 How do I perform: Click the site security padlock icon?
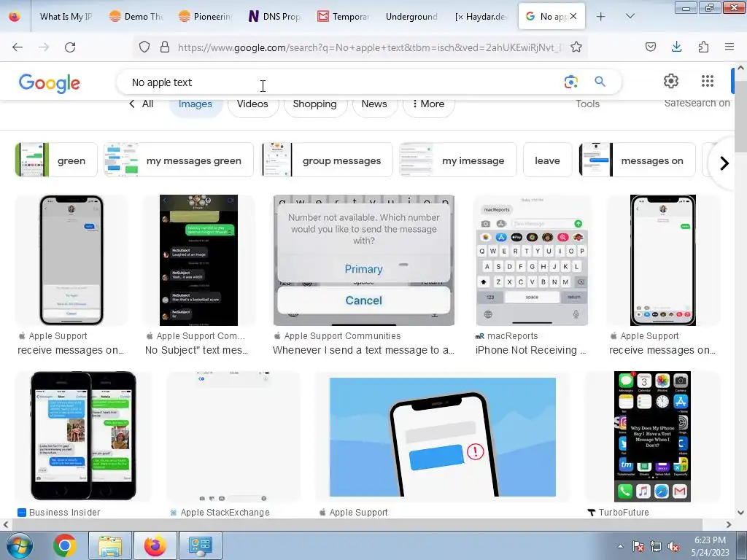pos(165,47)
